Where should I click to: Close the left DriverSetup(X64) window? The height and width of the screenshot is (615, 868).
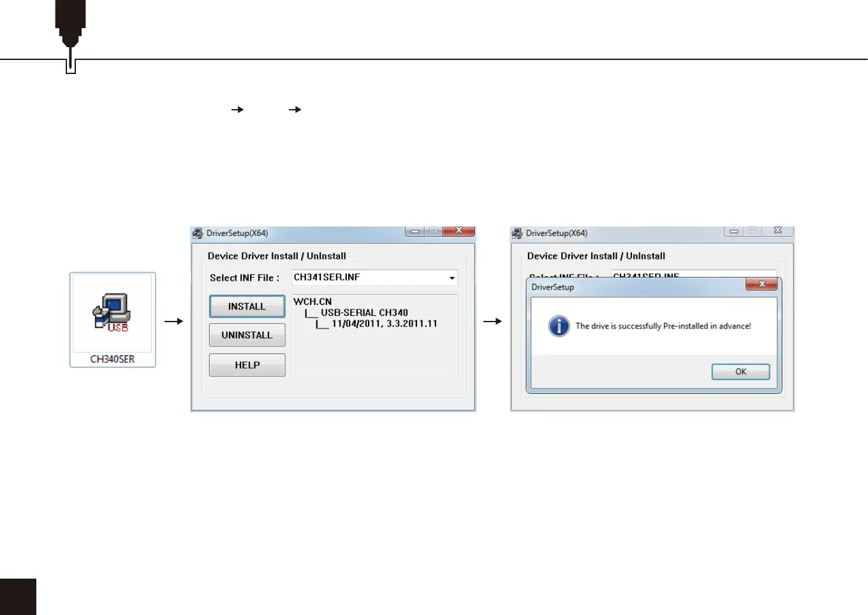point(459,231)
